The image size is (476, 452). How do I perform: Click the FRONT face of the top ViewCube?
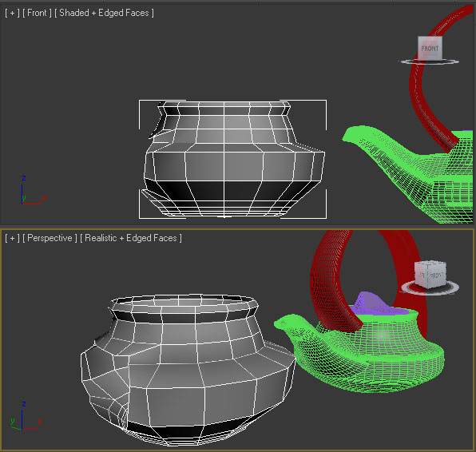[x=430, y=48]
